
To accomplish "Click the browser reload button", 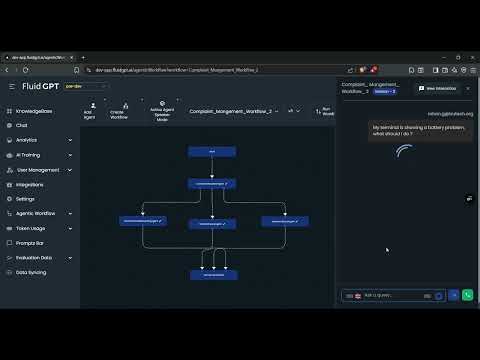I will 26,70.
